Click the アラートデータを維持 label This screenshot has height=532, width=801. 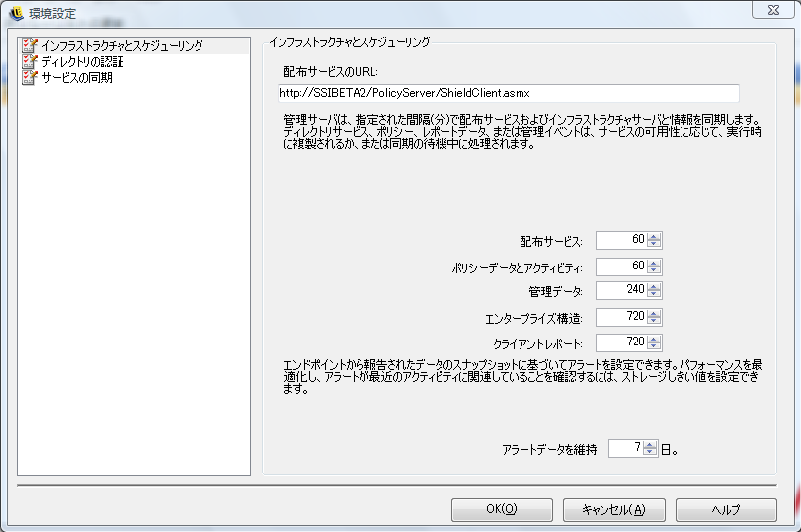pyautogui.click(x=549, y=450)
